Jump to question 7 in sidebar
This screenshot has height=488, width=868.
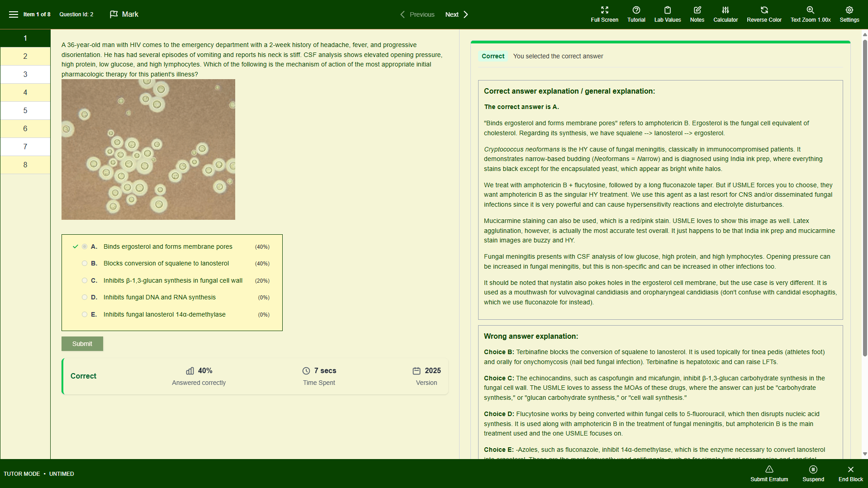coord(25,147)
